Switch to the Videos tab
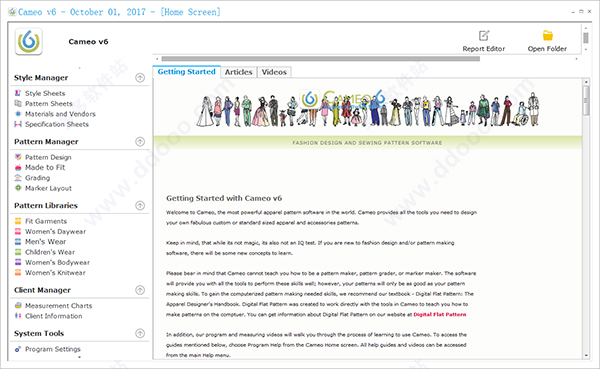600x369 pixels. (274, 72)
